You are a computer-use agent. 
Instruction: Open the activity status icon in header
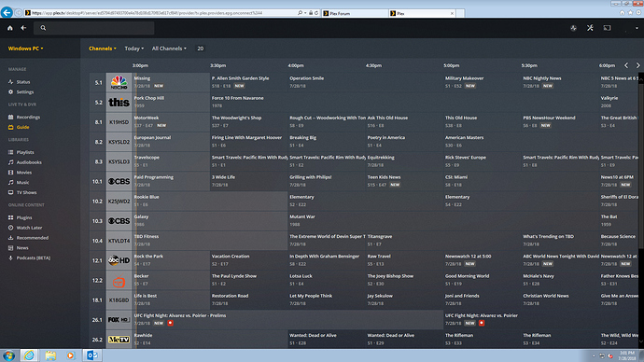pos(573,28)
